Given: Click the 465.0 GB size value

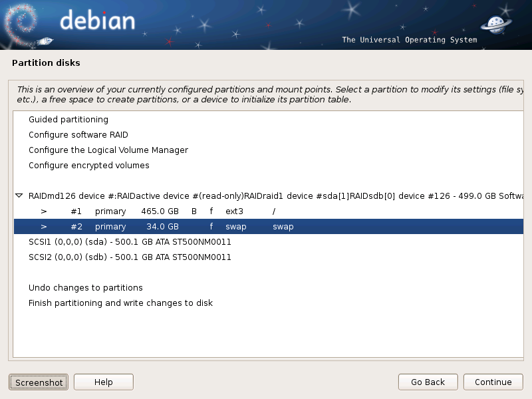Looking at the screenshot, I should pos(160,211).
